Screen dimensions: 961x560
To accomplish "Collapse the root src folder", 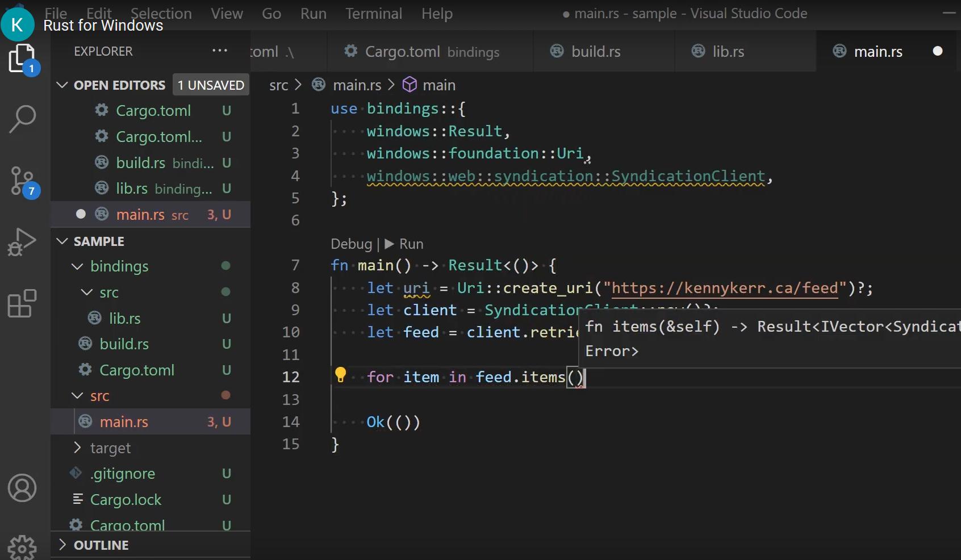I will tap(77, 395).
